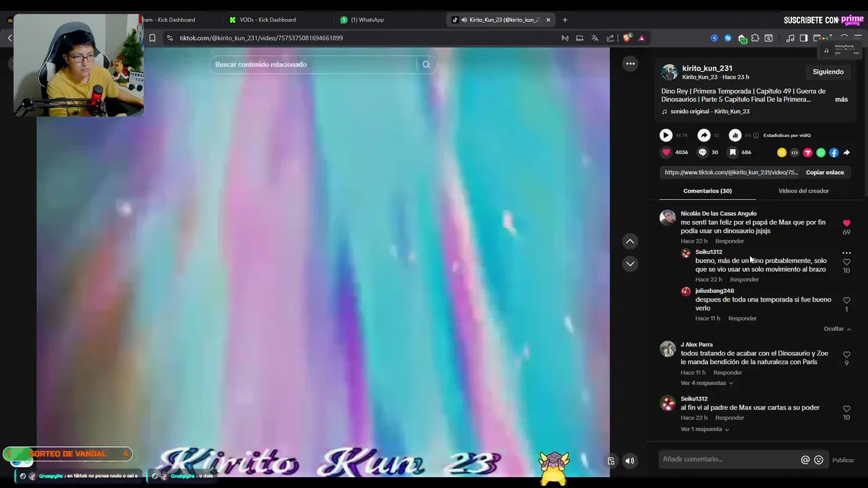
Task: Toggle like on Nicolás De las Casas Angulo comment
Action: 846,223
